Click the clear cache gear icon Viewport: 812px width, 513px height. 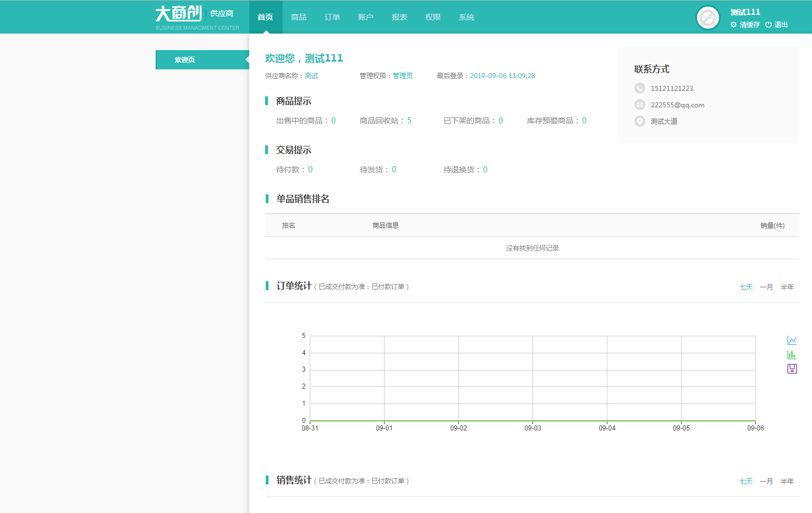pos(733,25)
